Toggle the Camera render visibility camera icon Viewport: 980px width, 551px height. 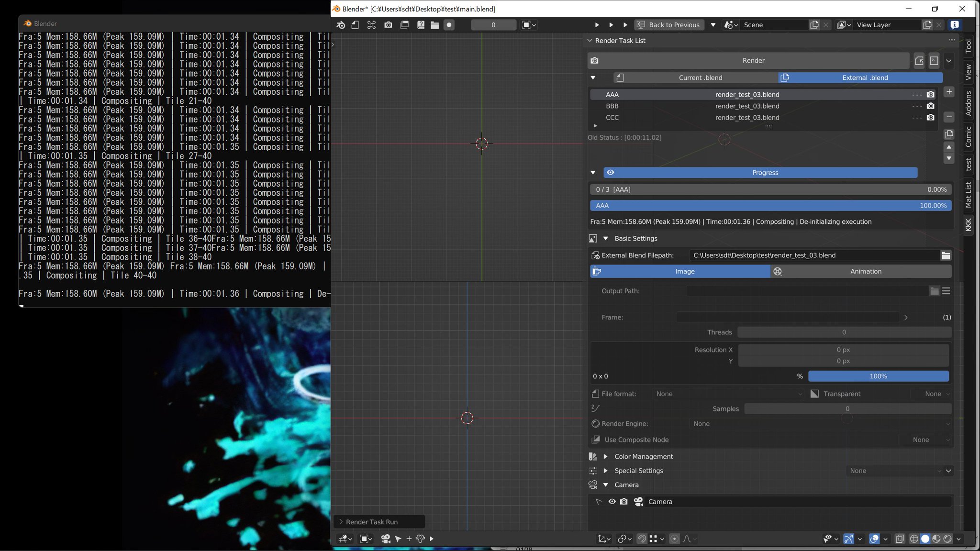(624, 502)
